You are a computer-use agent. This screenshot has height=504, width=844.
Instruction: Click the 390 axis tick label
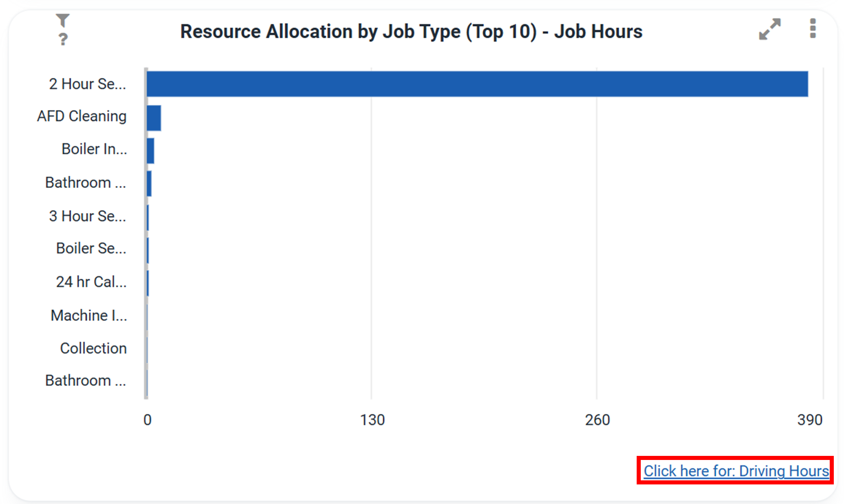point(810,420)
